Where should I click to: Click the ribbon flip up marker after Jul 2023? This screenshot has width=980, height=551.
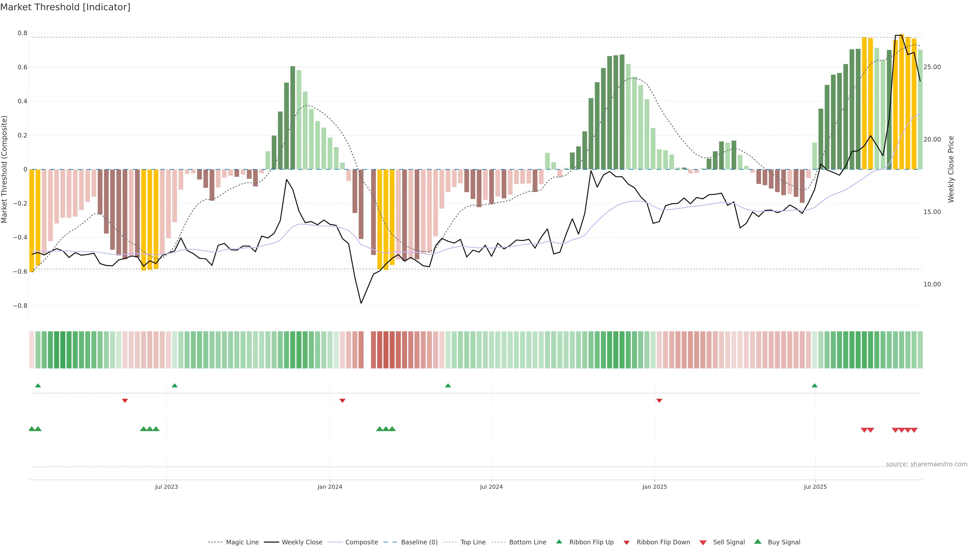click(x=175, y=386)
